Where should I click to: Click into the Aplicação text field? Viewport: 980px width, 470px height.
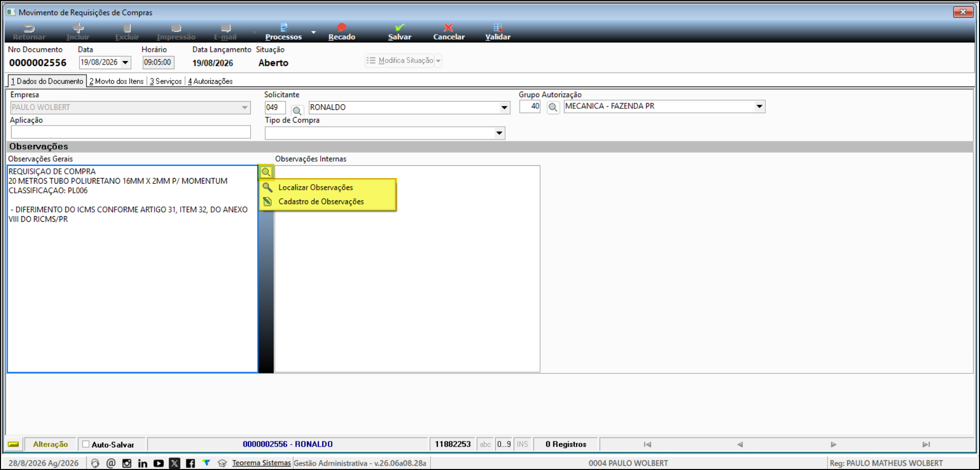(x=131, y=132)
